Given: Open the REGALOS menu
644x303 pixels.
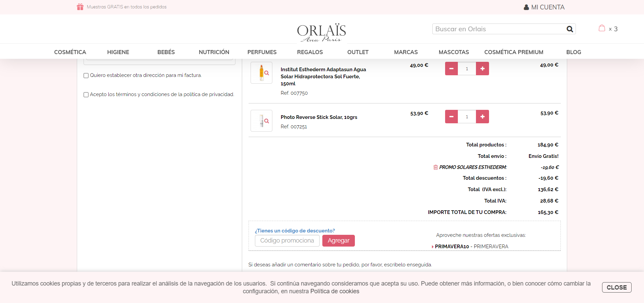Looking at the screenshot, I should point(310,52).
